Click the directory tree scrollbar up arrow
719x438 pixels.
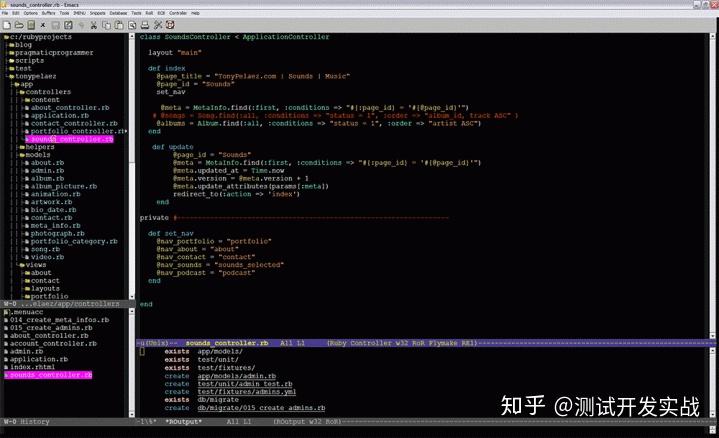coord(132,36)
